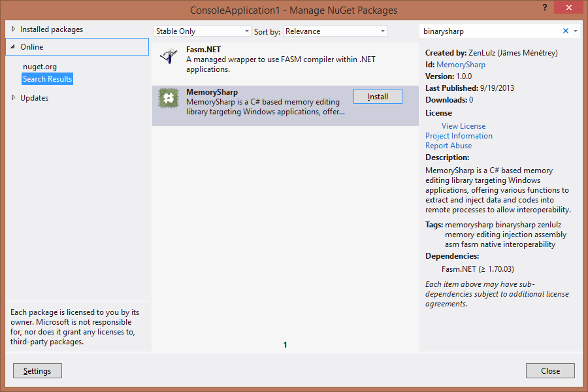Select the nuget.org source
Image resolution: width=588 pixels, height=392 pixels.
[x=40, y=67]
